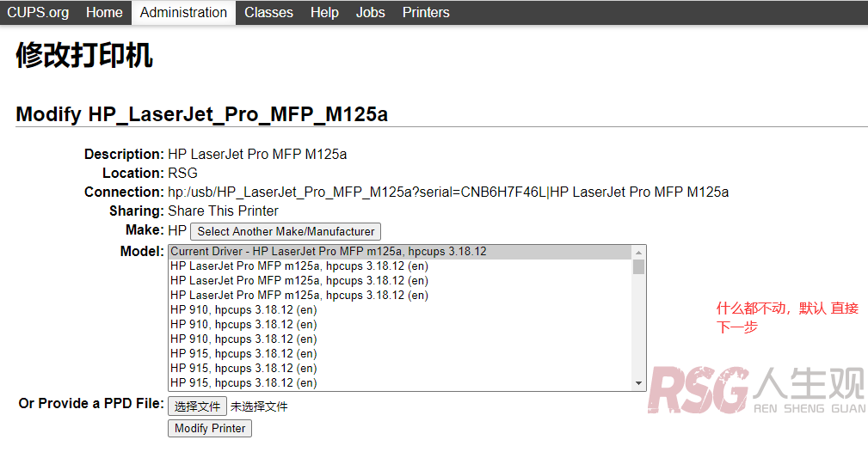868x452 pixels.
Task: Open the Help tab
Action: (x=324, y=12)
